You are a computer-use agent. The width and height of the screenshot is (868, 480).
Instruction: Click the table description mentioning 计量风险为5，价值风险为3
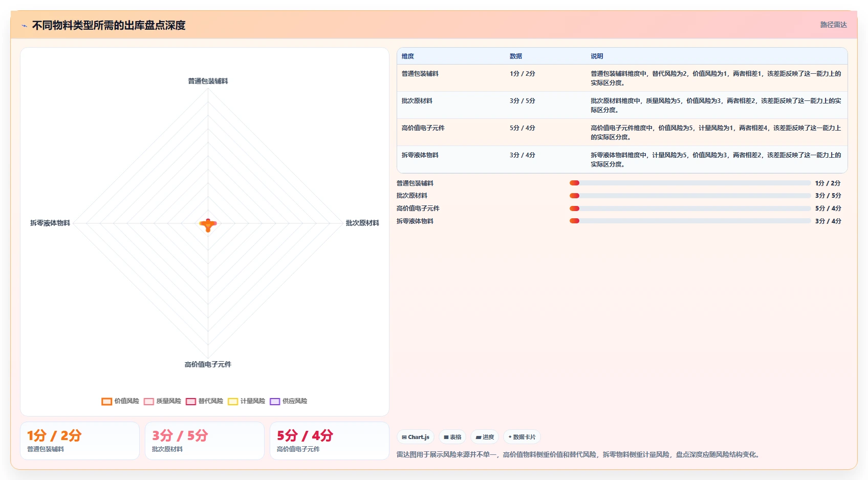tap(716, 160)
